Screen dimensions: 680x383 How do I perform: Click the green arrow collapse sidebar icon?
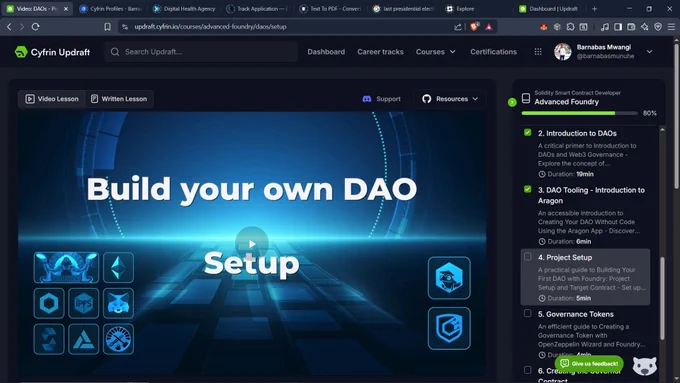[512, 102]
